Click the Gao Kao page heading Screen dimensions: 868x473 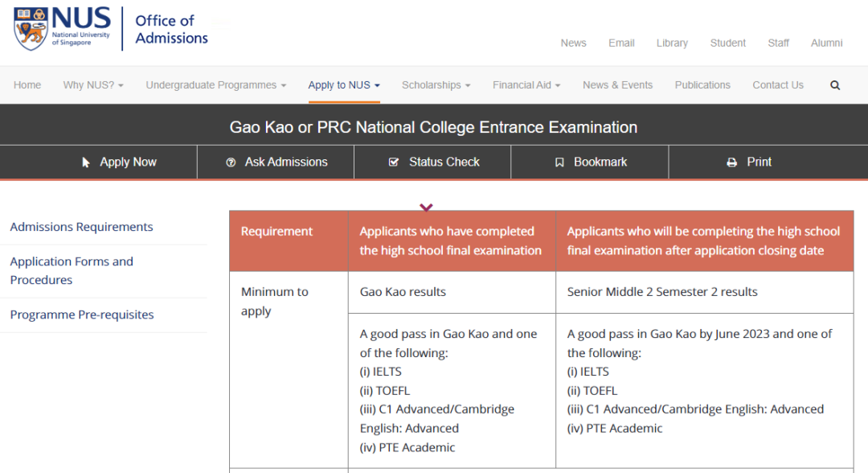(x=433, y=127)
